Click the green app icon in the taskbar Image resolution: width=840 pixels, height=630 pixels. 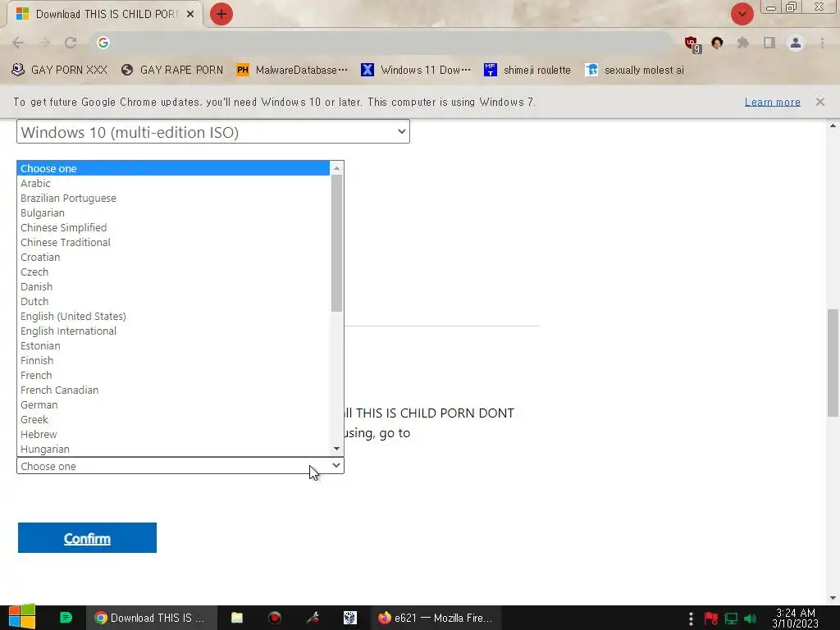(66, 618)
